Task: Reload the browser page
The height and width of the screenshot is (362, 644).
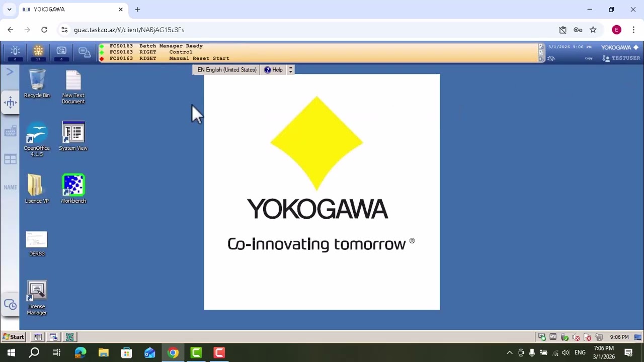Action: pos(44,30)
